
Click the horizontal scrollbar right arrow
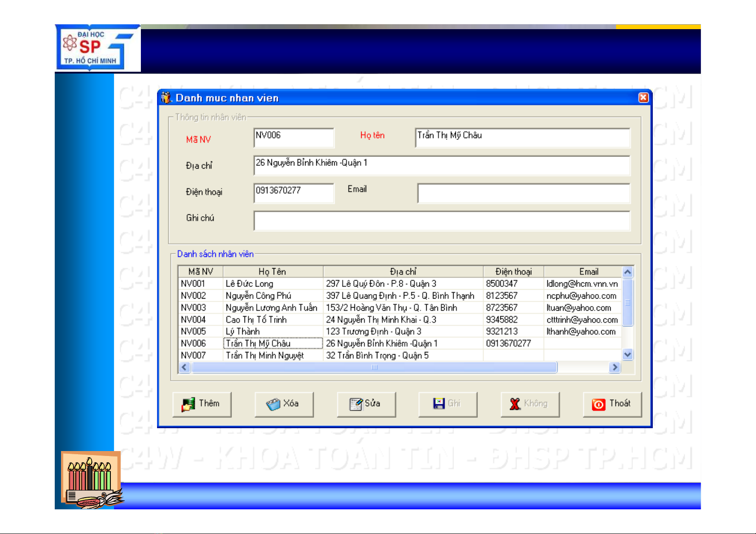(614, 367)
